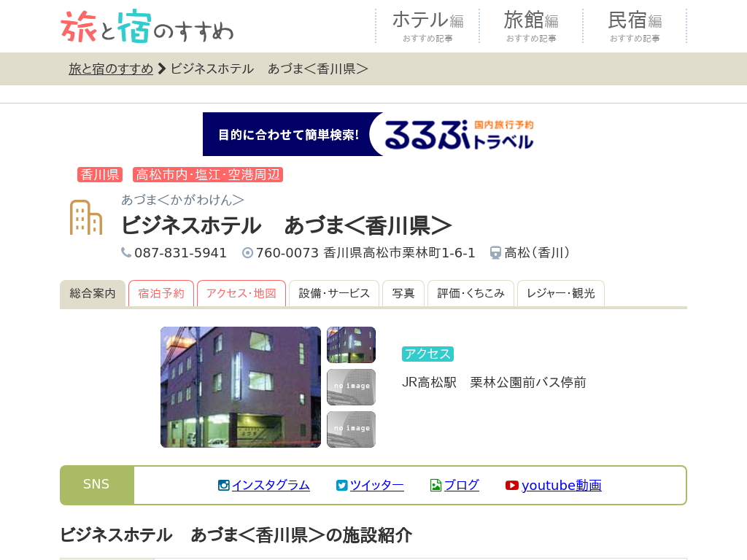Click the station name 高松(香川)
Screen dimensions: 747x560
click(537, 253)
